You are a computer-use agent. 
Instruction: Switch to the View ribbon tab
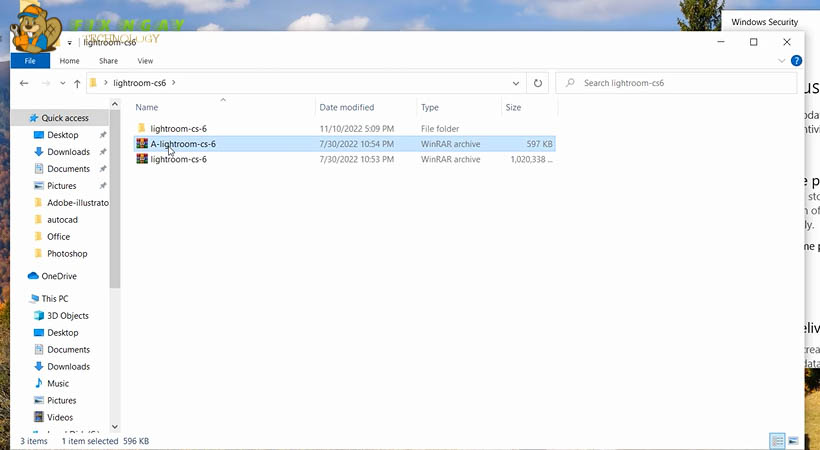(145, 61)
